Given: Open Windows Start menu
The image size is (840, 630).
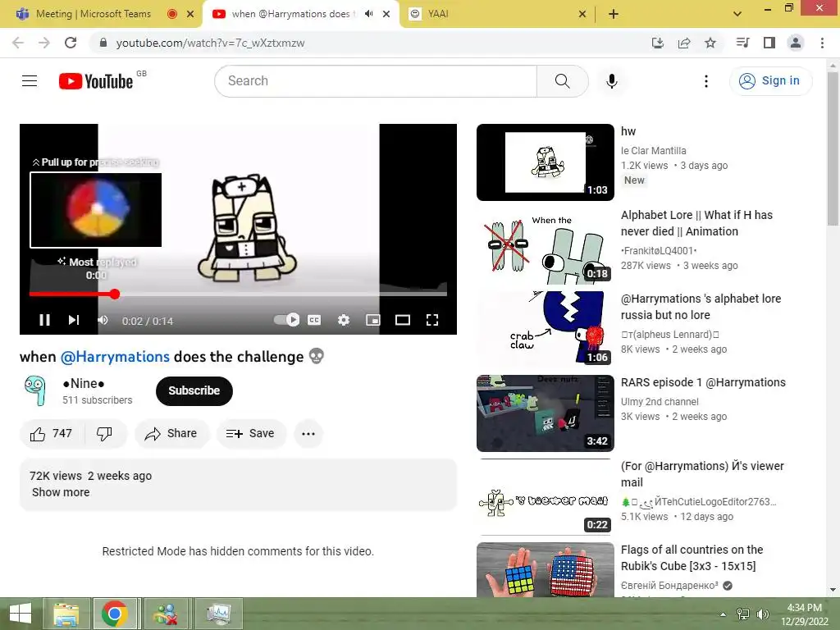Looking at the screenshot, I should point(21,614).
